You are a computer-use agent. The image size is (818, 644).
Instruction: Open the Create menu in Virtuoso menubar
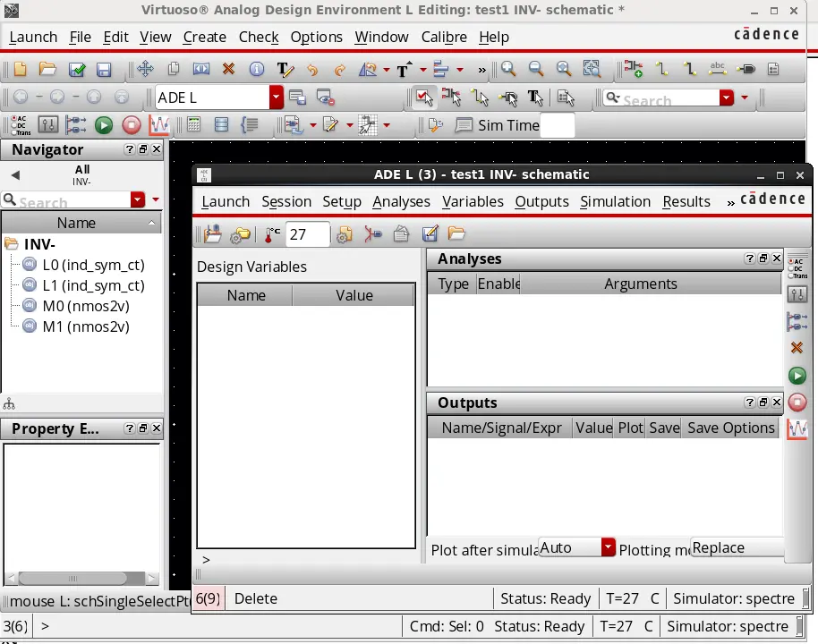(x=204, y=37)
